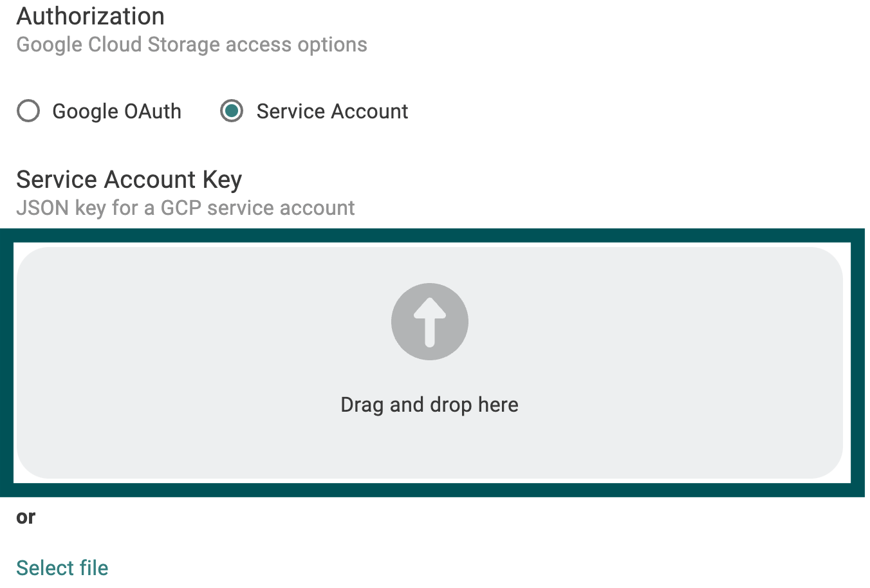
Task: Choose the Service Account option
Action: [x=232, y=111]
